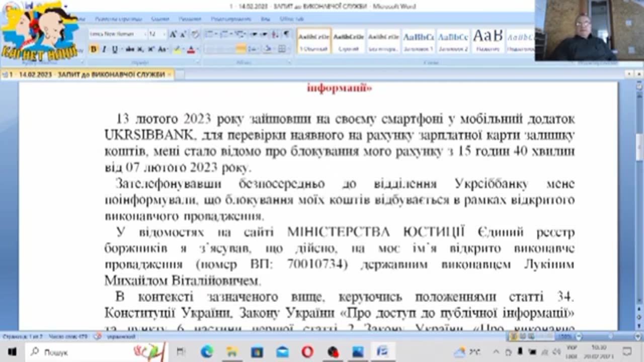
Task: Click zoom out minus button
Action: pos(579,336)
